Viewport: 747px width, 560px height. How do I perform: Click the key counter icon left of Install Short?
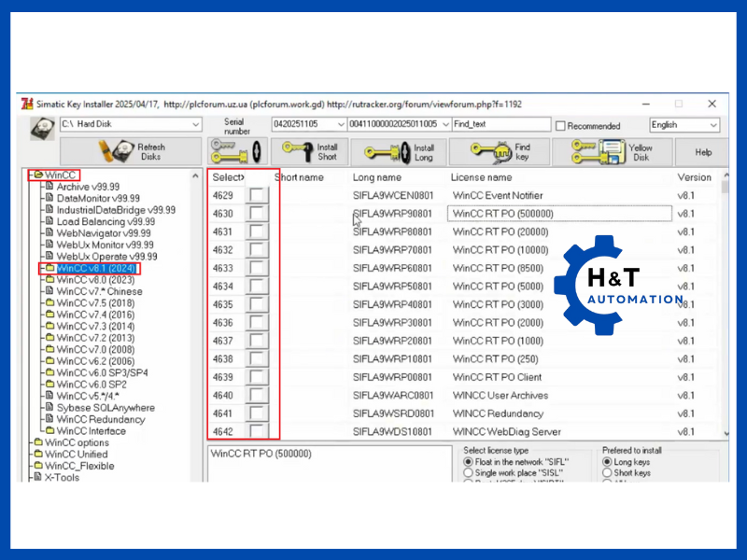tap(235, 151)
